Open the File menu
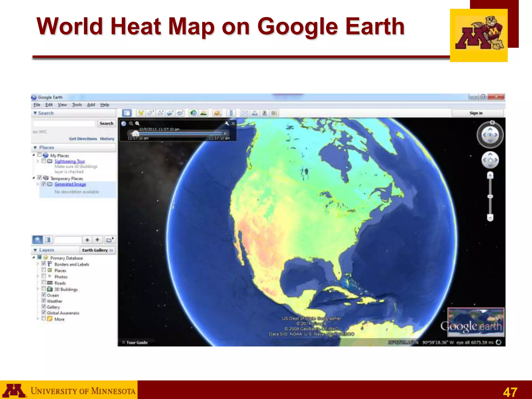 [37, 105]
